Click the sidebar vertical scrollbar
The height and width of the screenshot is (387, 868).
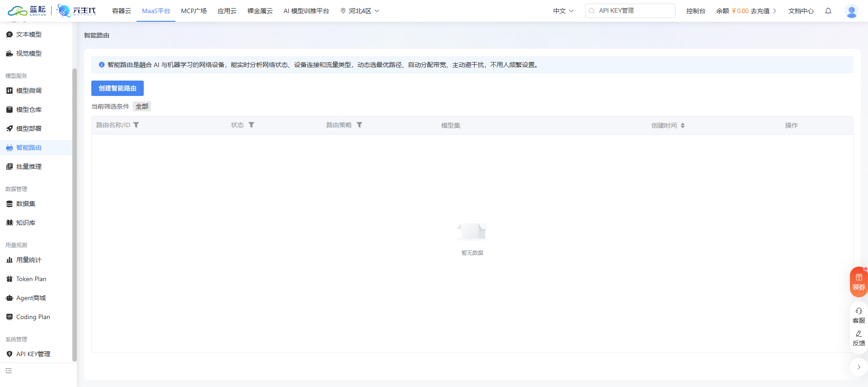(x=75, y=215)
